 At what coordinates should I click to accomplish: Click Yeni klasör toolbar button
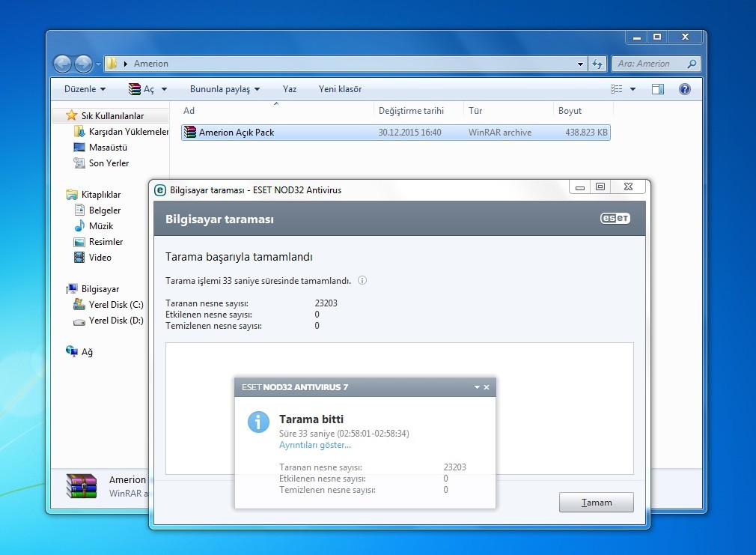point(340,89)
